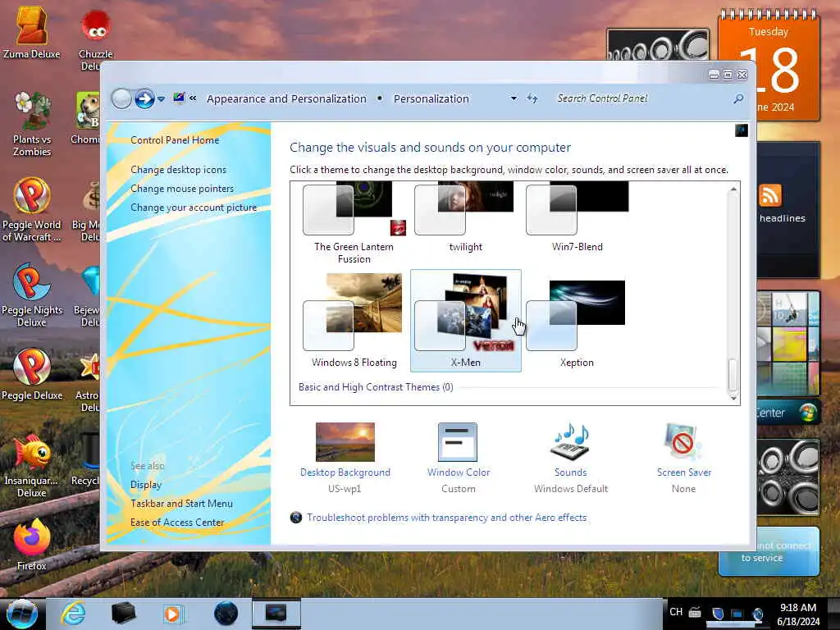
Task: Select Peggle Nights Deluxe desktop icon
Action: click(x=32, y=295)
